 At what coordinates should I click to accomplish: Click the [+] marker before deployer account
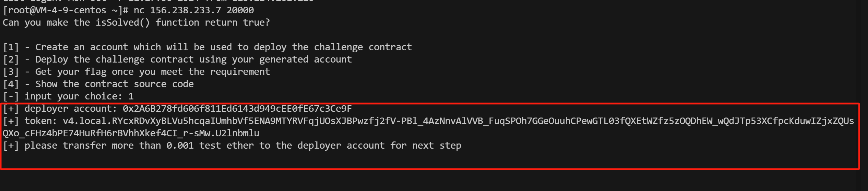pyautogui.click(x=11, y=109)
